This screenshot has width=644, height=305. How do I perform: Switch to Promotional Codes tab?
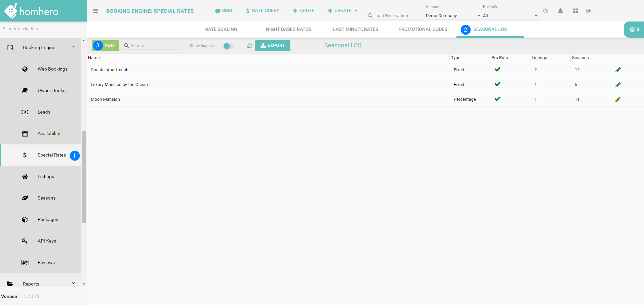coord(422,30)
